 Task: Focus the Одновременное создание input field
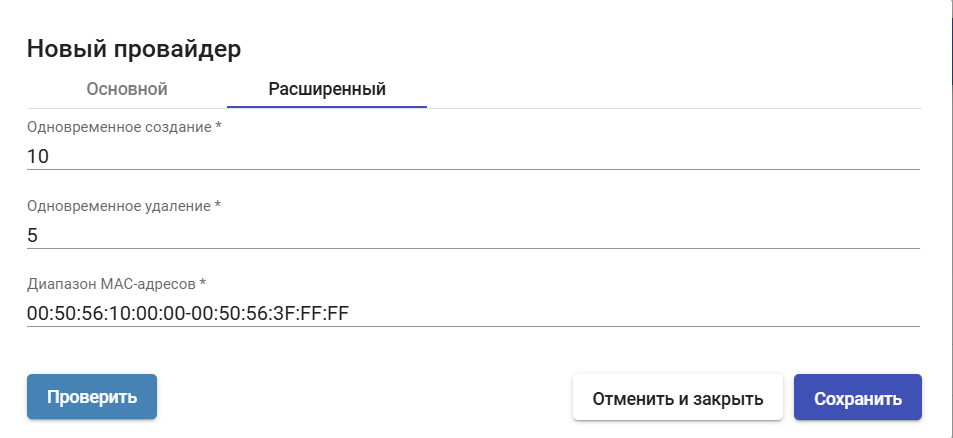tap(472, 156)
